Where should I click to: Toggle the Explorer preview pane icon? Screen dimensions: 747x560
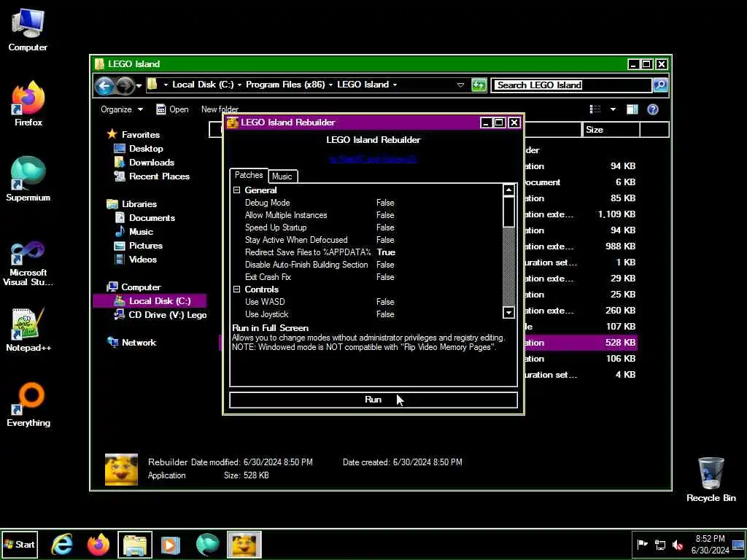tap(632, 109)
